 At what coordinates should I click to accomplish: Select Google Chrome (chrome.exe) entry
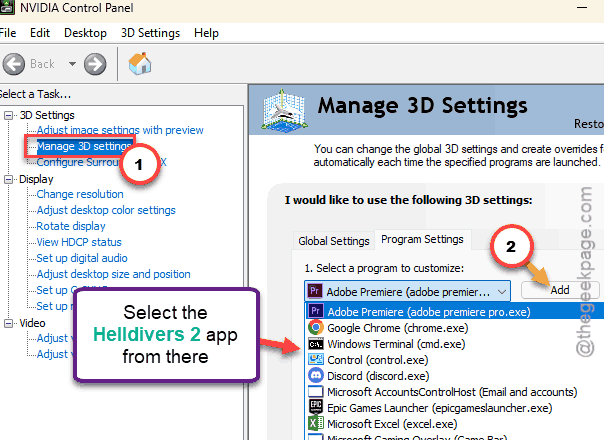(x=455, y=328)
